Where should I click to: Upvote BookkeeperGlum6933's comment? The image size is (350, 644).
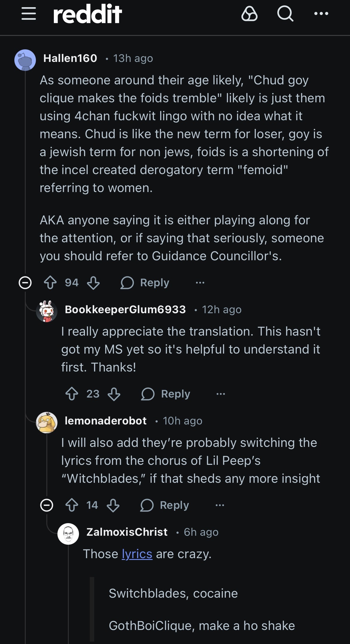click(72, 394)
